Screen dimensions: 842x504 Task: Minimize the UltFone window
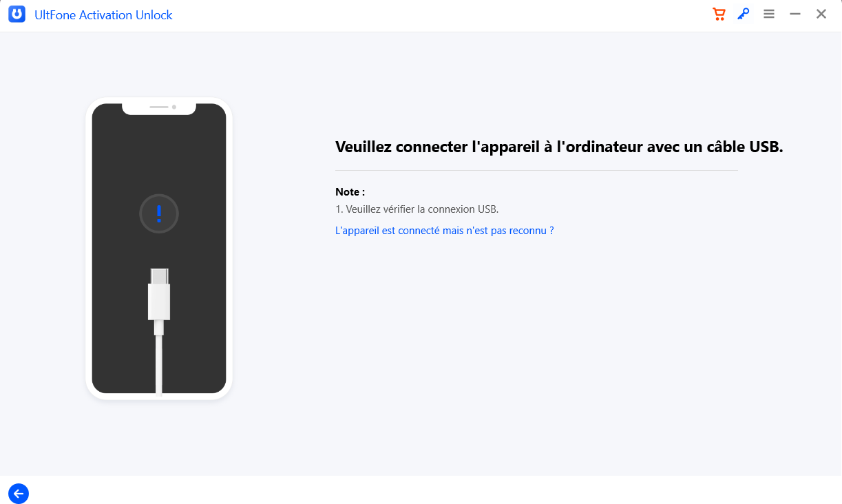(x=794, y=13)
